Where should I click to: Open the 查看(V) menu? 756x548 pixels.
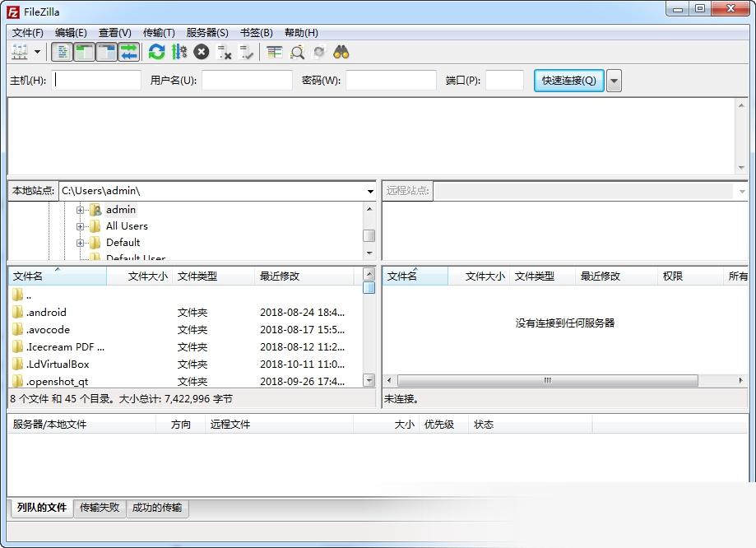[114, 32]
